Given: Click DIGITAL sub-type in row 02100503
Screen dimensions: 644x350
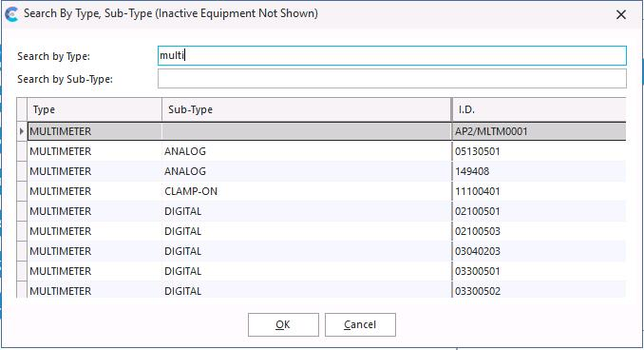Looking at the screenshot, I should click(307, 231).
